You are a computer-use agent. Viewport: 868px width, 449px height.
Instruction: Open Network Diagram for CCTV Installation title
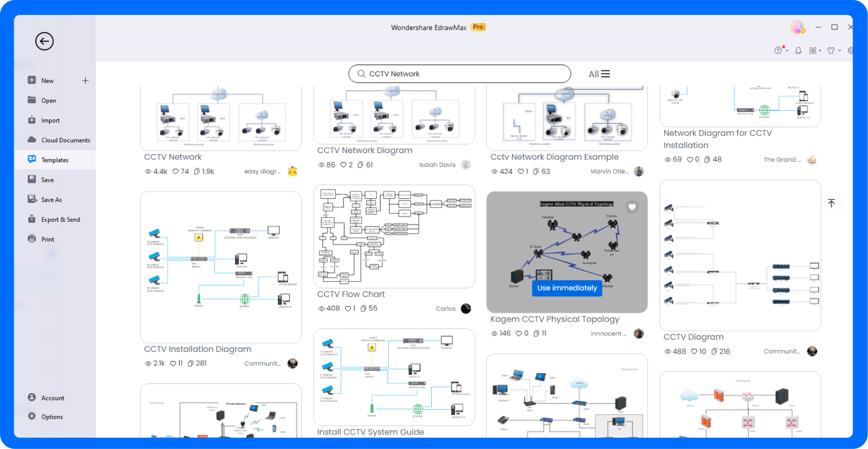(718, 139)
